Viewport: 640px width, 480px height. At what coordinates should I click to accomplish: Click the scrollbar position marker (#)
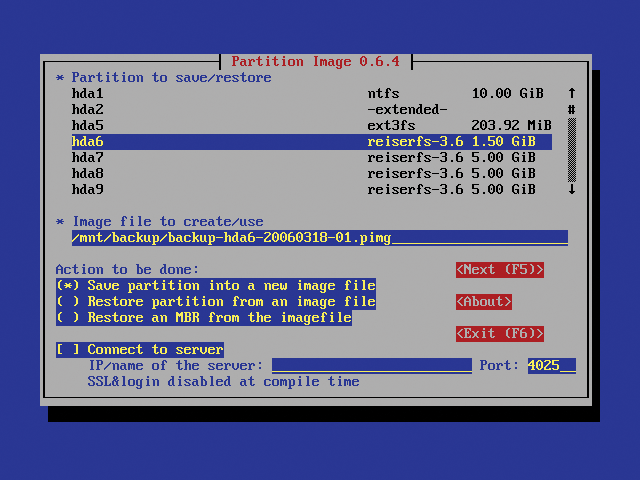pyautogui.click(x=572, y=109)
